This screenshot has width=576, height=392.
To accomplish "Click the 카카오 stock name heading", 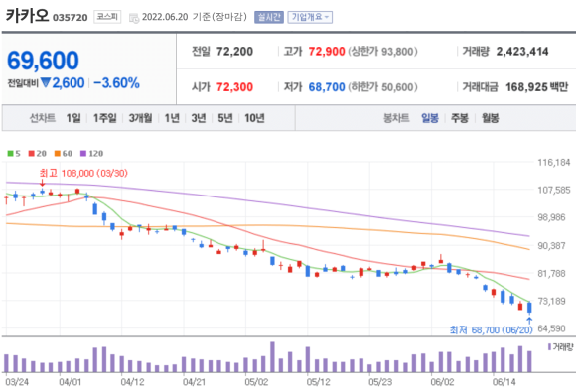I will (x=27, y=16).
